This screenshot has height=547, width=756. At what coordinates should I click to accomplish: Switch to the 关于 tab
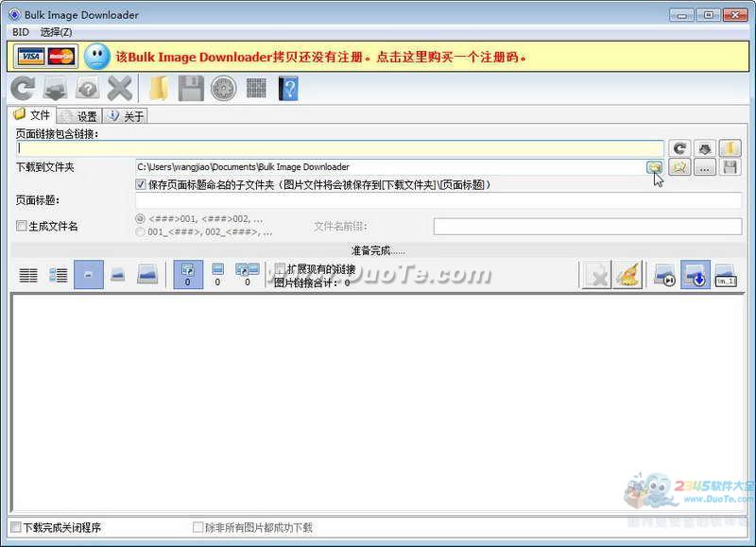tap(127, 116)
